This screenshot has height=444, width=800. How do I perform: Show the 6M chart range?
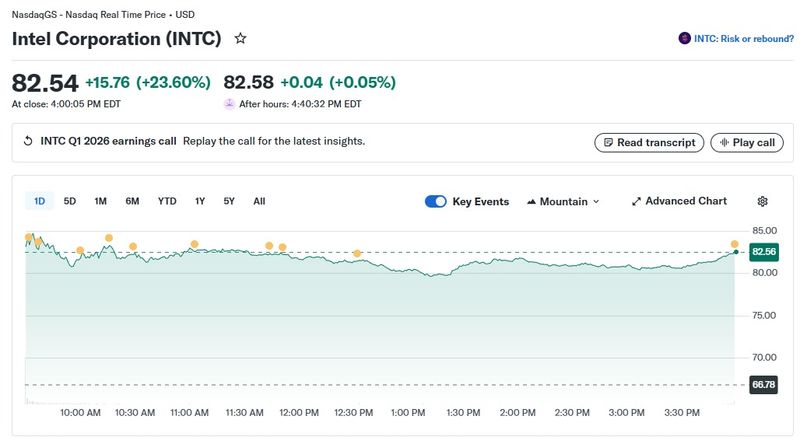click(x=132, y=201)
